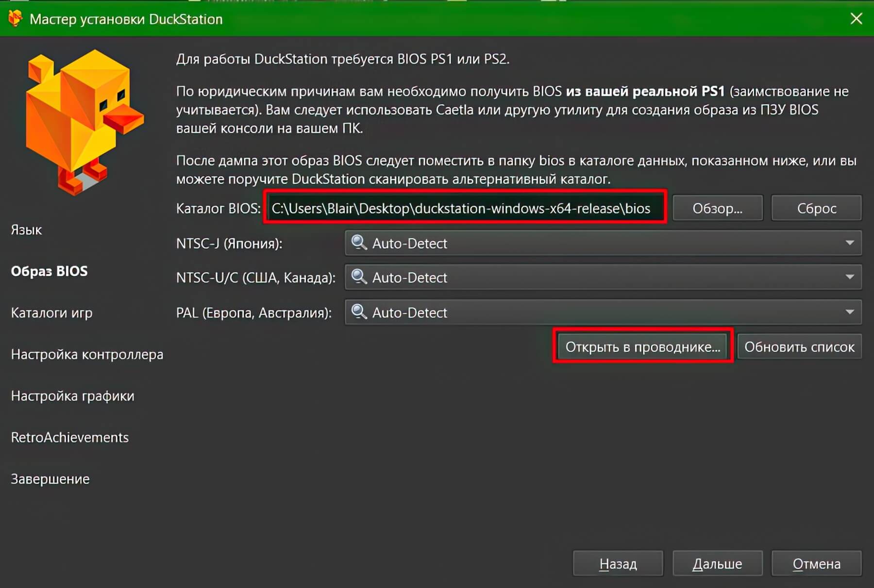Click the magnifier icon in the NTSC-U/C combo box
This screenshot has height=588, width=874.
tap(359, 277)
